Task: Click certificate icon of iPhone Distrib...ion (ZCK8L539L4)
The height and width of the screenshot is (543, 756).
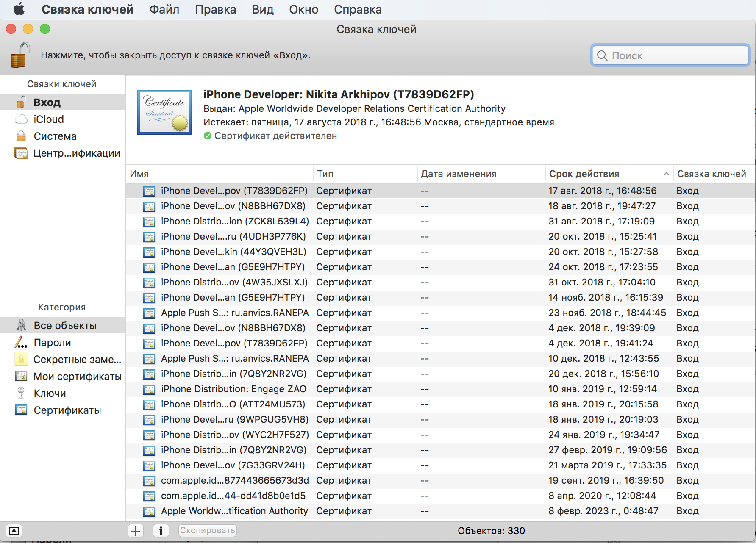Action: tap(149, 222)
